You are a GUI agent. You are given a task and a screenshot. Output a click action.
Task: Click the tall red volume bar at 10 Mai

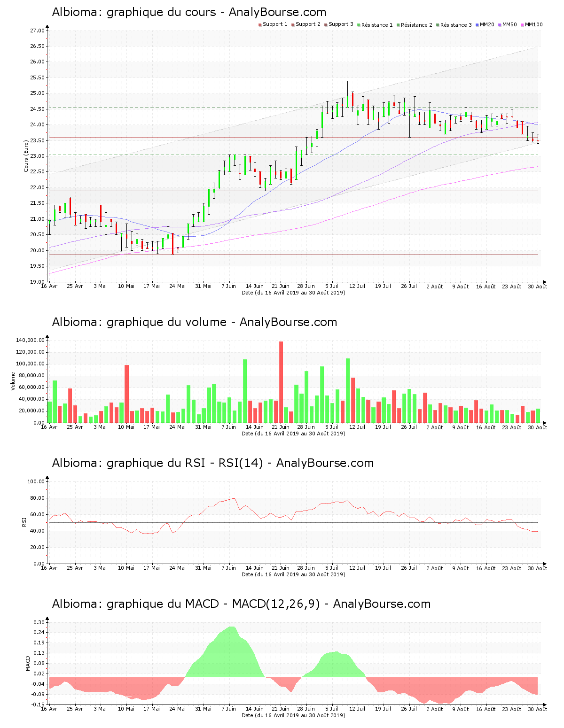[x=126, y=394]
